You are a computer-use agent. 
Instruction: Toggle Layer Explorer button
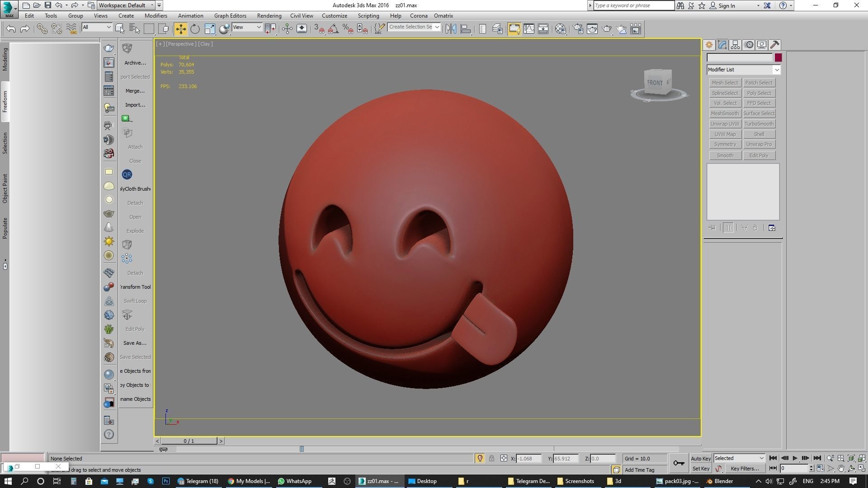click(x=497, y=29)
